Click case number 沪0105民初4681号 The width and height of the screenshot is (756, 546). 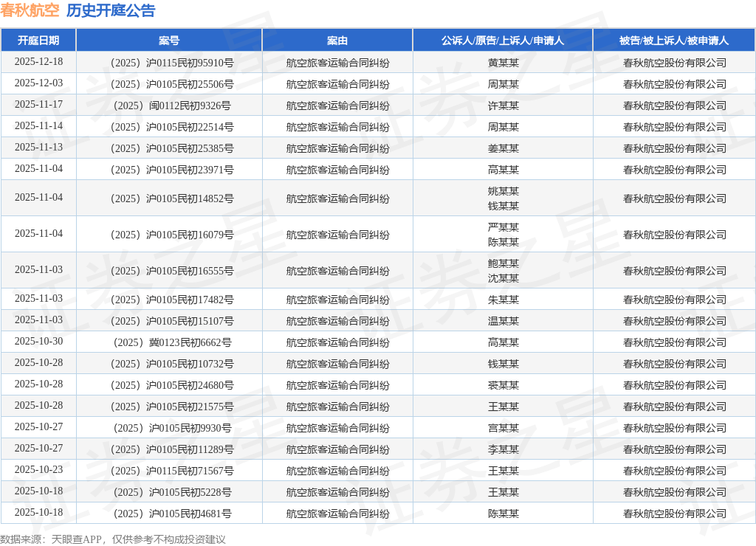click(172, 514)
